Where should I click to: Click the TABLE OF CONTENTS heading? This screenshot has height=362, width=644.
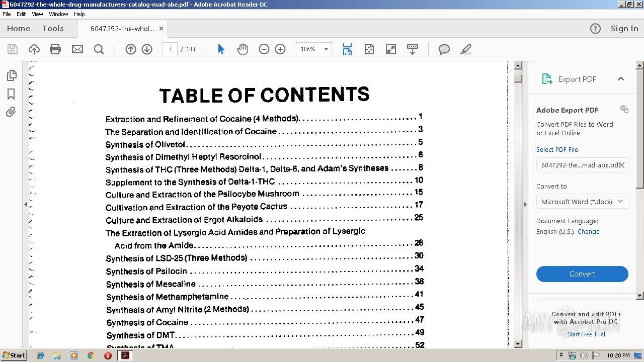(264, 95)
